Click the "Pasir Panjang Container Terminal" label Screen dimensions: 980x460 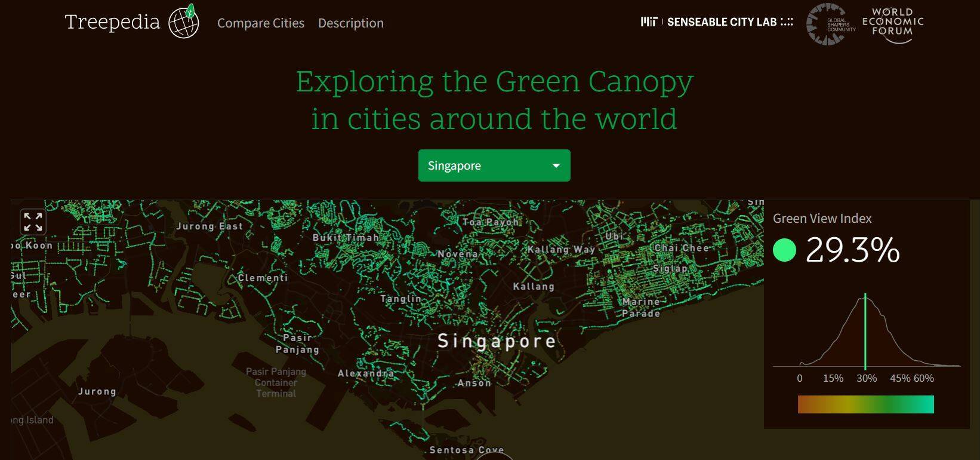[276, 382]
